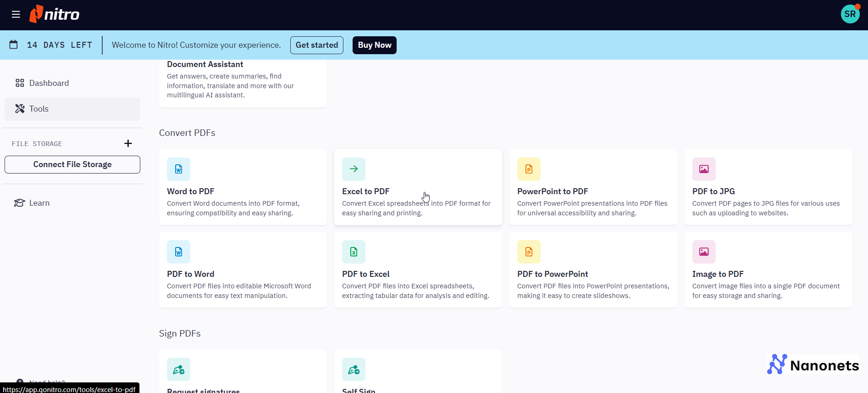The height and width of the screenshot is (393, 868).
Task: Open the Document Assistant card
Action: click(x=243, y=83)
